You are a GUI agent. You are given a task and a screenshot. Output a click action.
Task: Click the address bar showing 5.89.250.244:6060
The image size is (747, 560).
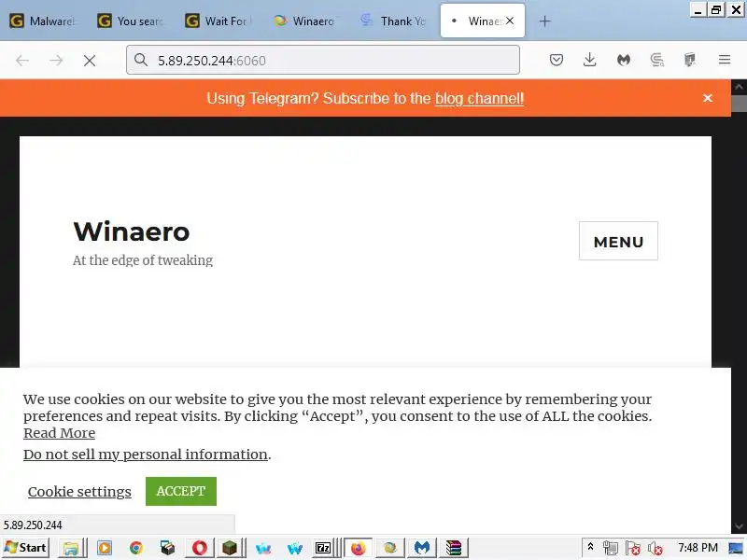tap(322, 60)
